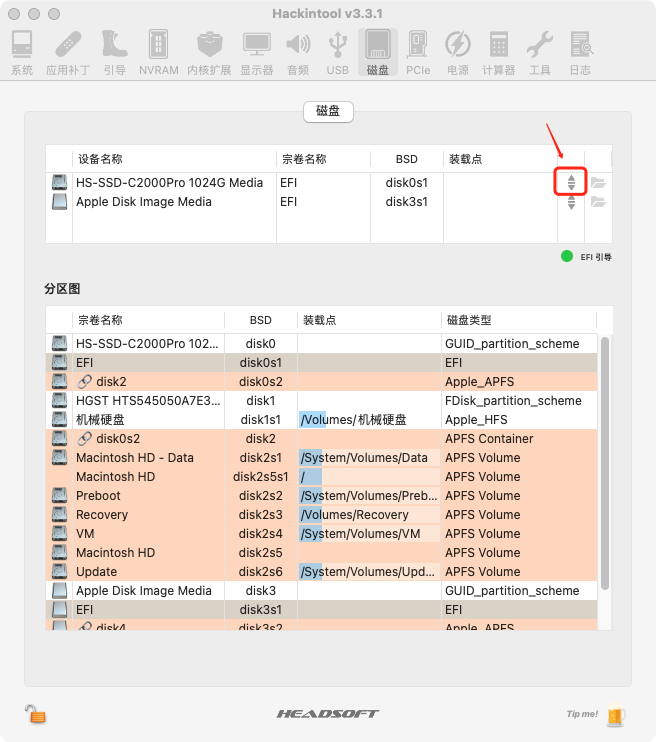Select HS-SSD-C2000Pro 1024G Media row
Screen dimensions: 656x742
[x=328, y=183]
